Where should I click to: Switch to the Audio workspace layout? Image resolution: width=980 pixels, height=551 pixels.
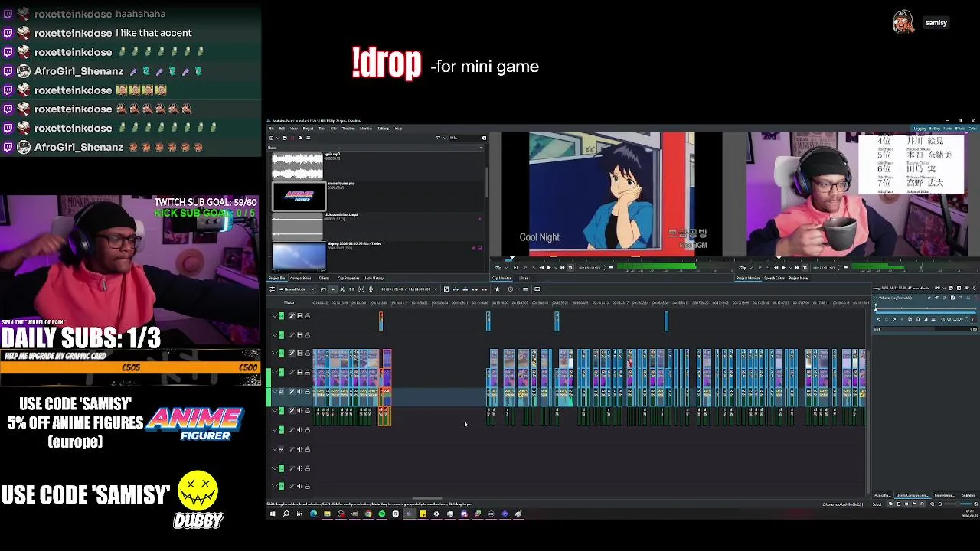pyautogui.click(x=948, y=129)
